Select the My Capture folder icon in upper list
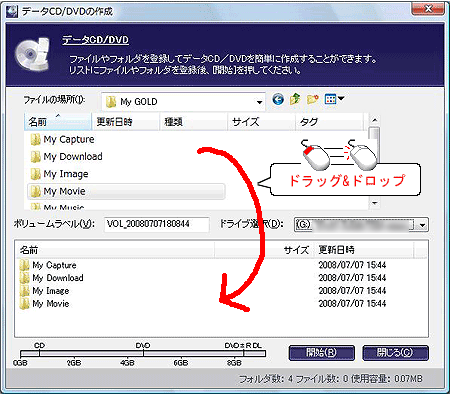 pos(35,139)
